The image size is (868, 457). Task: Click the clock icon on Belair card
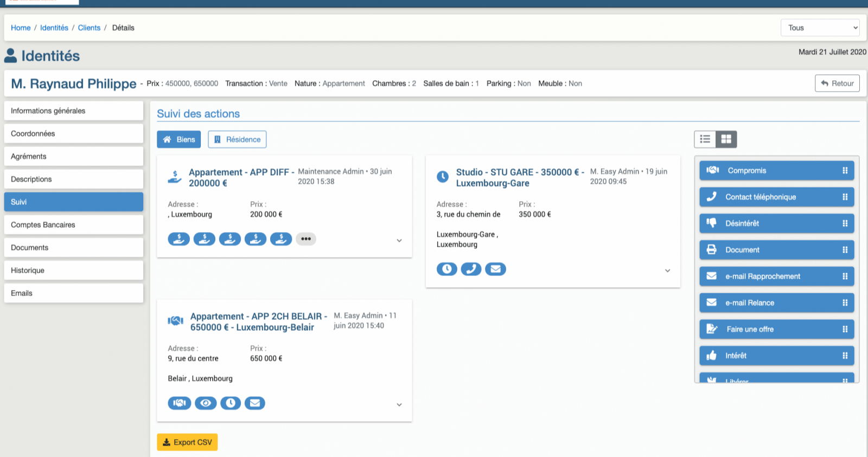pyautogui.click(x=231, y=403)
